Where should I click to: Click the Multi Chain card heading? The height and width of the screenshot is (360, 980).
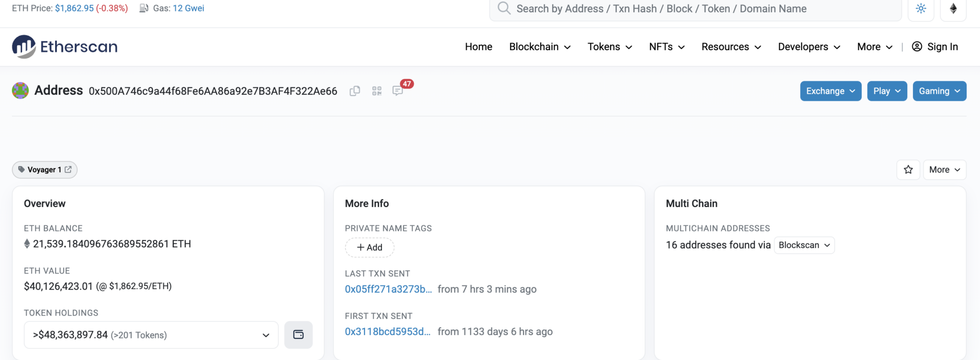(x=691, y=203)
